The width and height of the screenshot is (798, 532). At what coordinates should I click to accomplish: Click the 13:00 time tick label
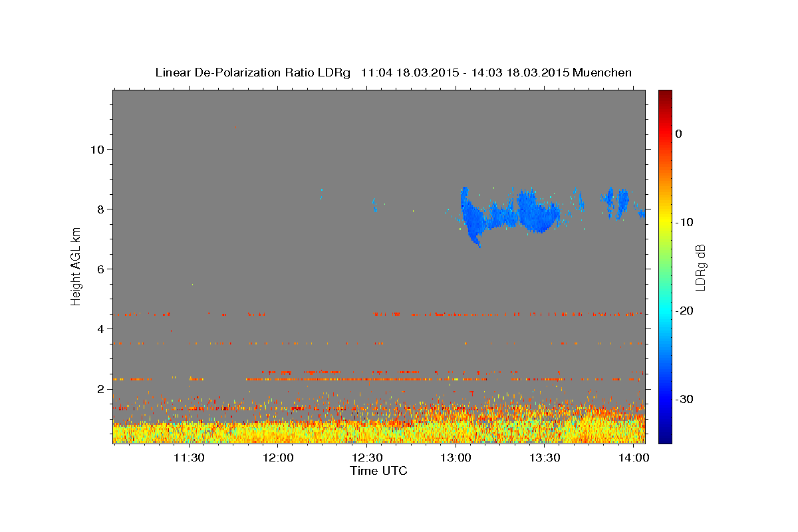(x=456, y=458)
